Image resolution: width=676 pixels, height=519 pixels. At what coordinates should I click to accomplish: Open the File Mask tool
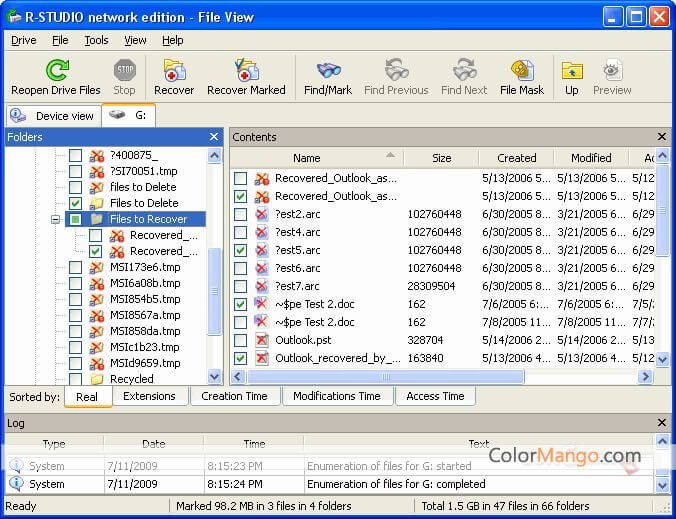click(x=522, y=71)
